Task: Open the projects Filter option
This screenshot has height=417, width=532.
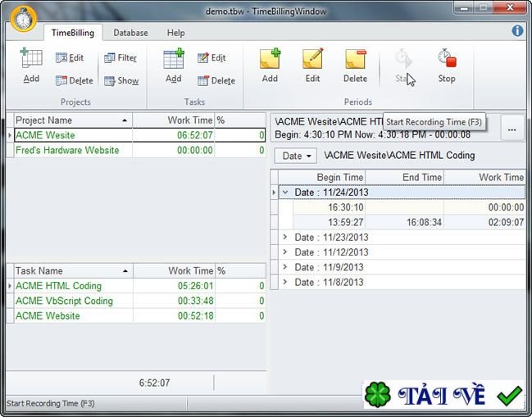Action: coord(120,58)
